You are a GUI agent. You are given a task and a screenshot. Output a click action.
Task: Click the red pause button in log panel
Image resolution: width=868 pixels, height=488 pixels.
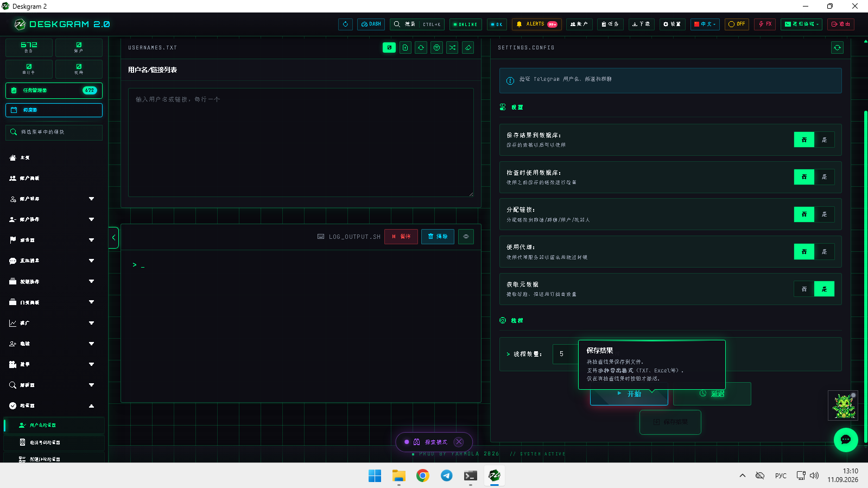click(401, 237)
